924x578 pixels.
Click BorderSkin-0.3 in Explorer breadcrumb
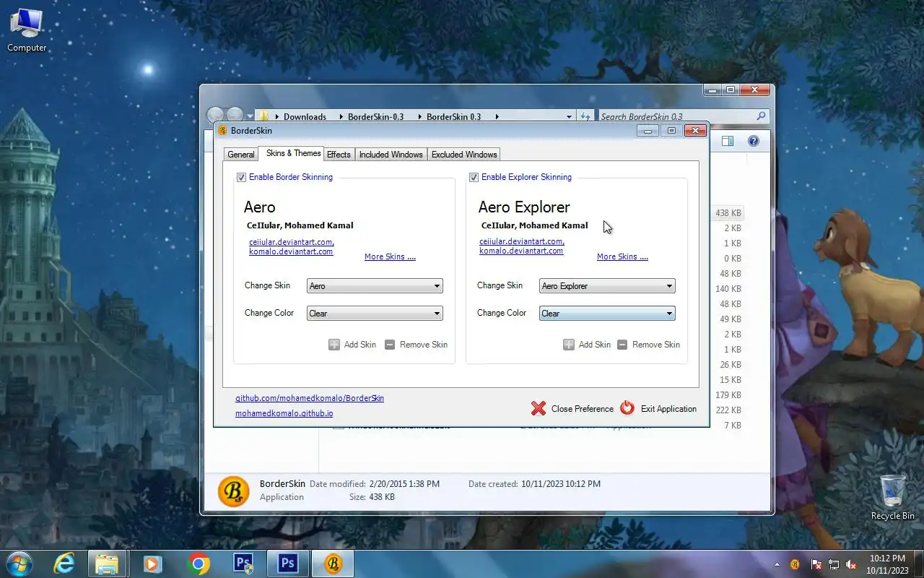coord(375,116)
